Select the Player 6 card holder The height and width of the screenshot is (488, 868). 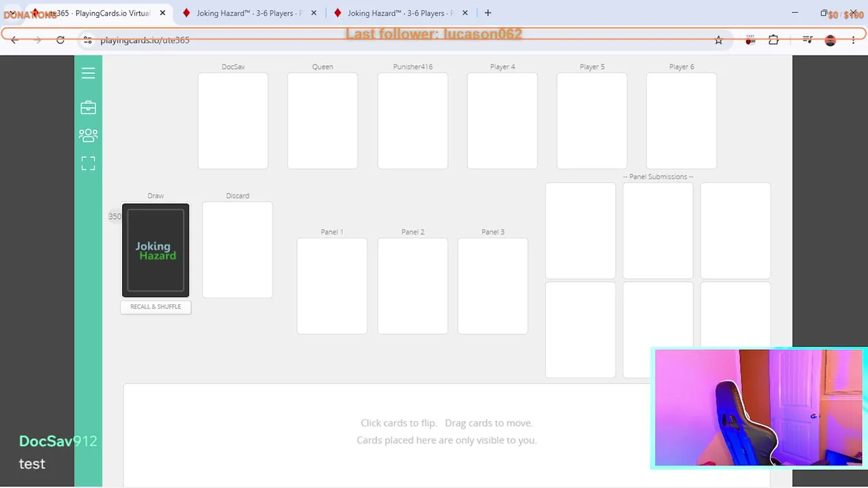[x=682, y=121]
